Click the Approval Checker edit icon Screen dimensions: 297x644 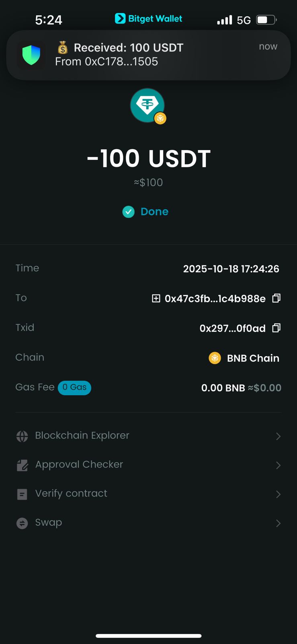[x=22, y=465]
